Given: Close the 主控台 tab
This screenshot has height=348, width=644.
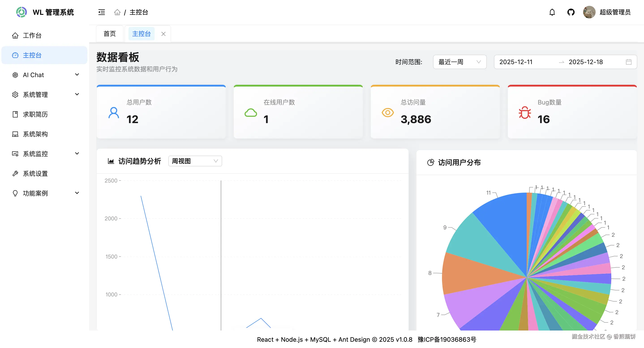Looking at the screenshot, I should click(163, 34).
